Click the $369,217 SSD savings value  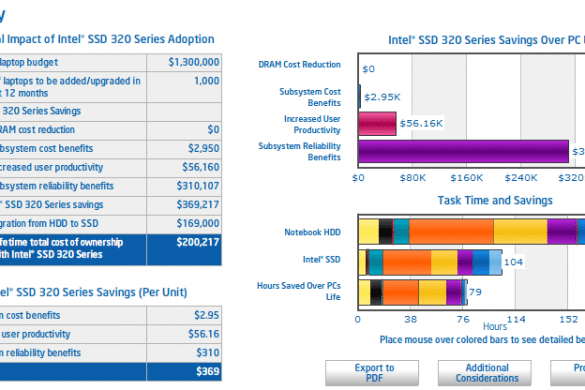tap(198, 204)
